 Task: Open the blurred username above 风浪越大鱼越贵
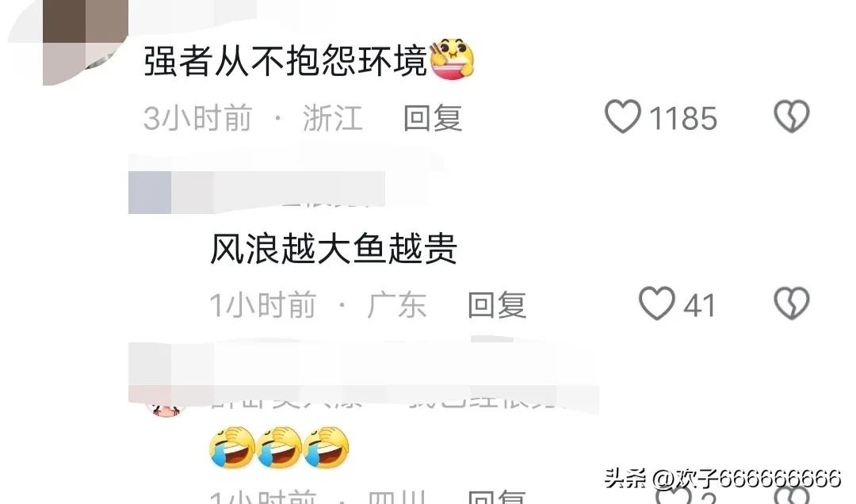click(x=257, y=193)
